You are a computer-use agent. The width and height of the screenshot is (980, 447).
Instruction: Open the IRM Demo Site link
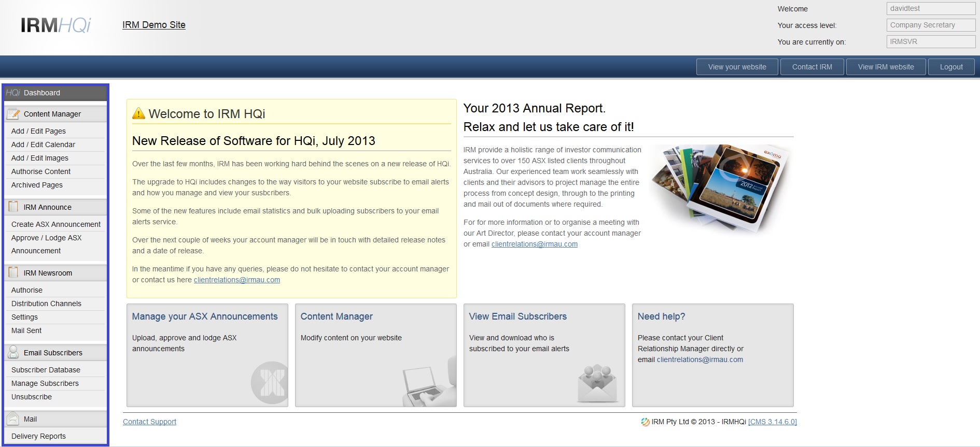[x=153, y=25]
